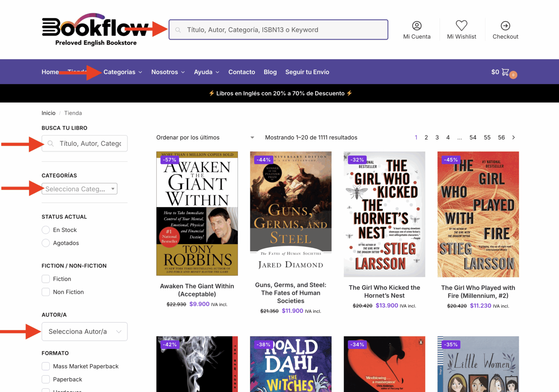Go to Checkout arrow icon
The height and width of the screenshot is (392, 559).
[505, 26]
